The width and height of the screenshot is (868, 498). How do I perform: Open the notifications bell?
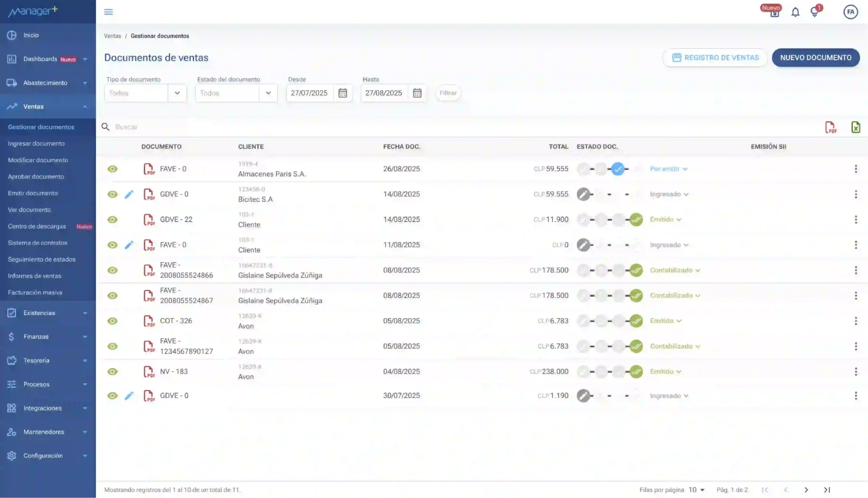(795, 12)
